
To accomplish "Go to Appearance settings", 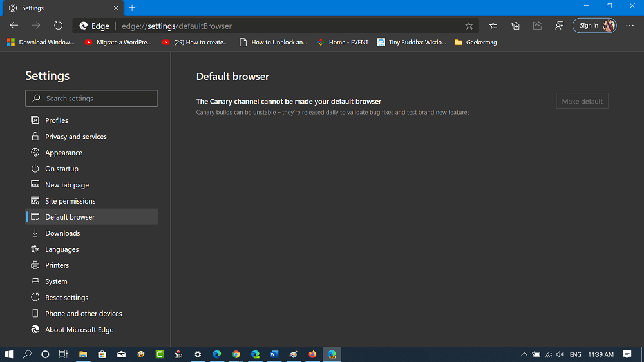I will pyautogui.click(x=91, y=153).
